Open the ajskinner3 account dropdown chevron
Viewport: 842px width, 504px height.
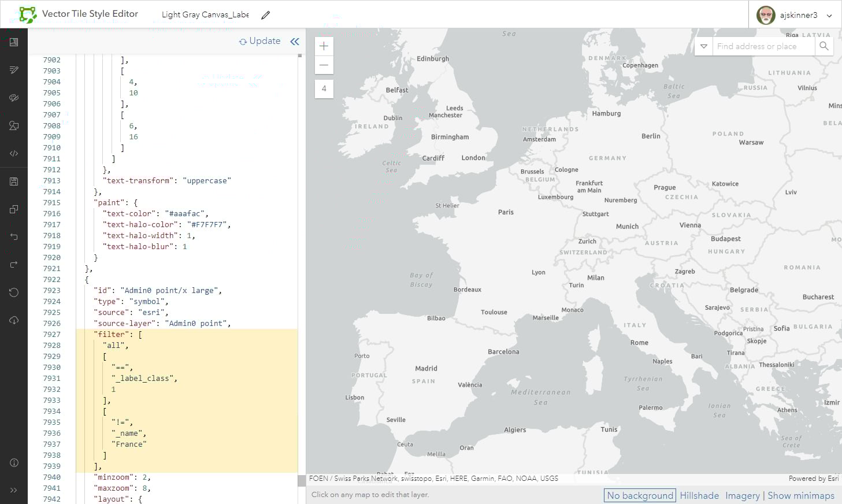click(829, 16)
